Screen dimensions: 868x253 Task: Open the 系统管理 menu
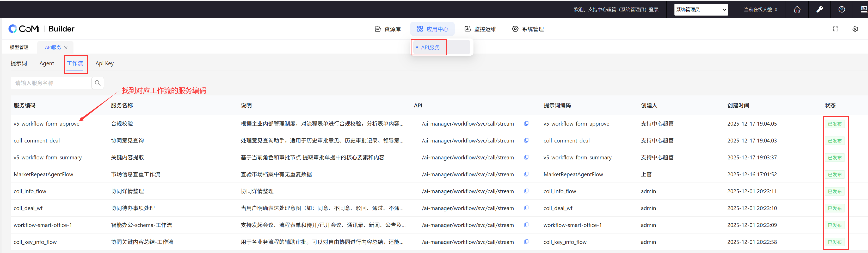[x=528, y=29]
